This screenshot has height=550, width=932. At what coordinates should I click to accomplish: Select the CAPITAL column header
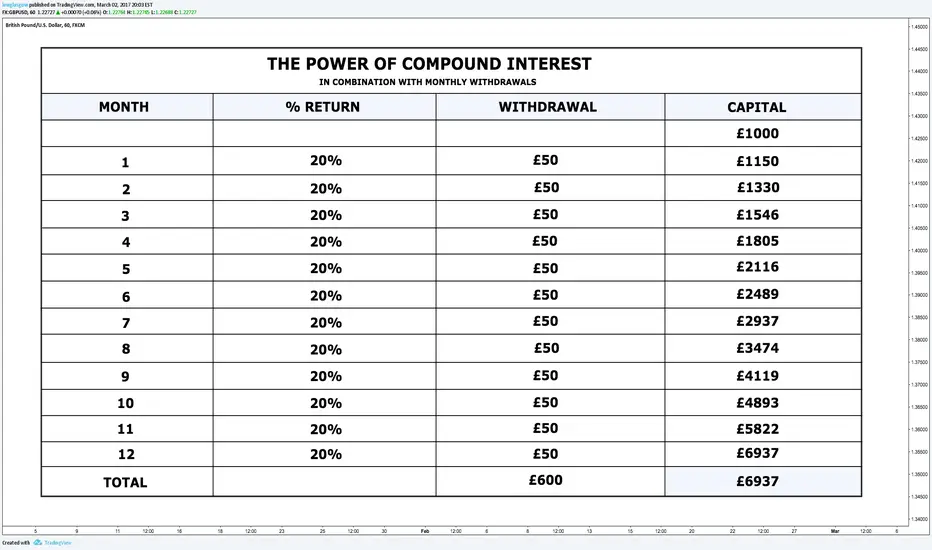click(757, 108)
